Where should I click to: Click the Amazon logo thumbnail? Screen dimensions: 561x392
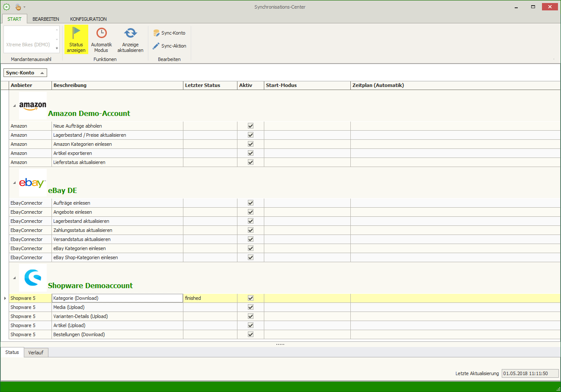click(33, 106)
